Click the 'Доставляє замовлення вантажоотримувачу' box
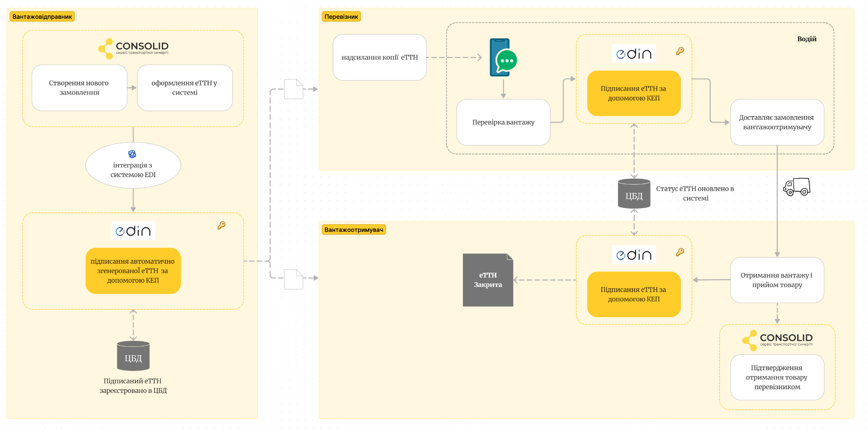Image resolution: width=868 pixels, height=432 pixels. 777,123
